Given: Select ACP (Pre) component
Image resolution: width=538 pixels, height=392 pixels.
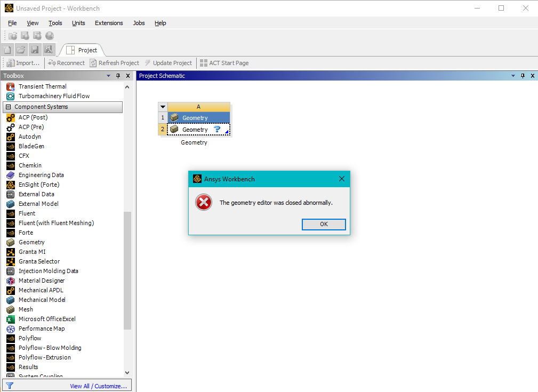Looking at the screenshot, I should click(x=31, y=127).
